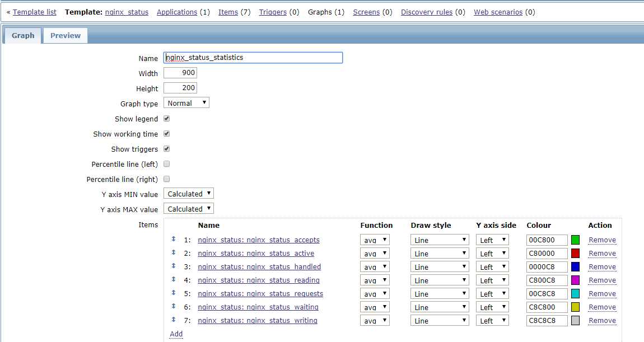644x342 pixels.
Task: Remove the nginx_status_active item
Action: [x=602, y=254]
